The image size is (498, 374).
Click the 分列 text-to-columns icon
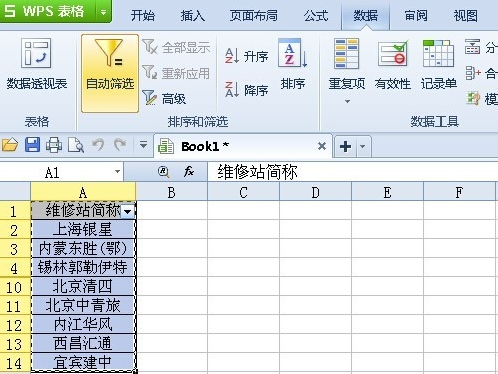tap(472, 47)
